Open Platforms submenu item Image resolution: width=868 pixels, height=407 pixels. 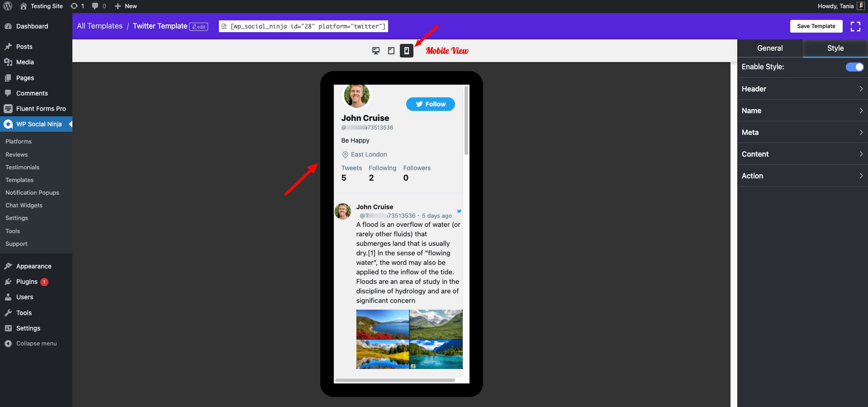tap(19, 142)
